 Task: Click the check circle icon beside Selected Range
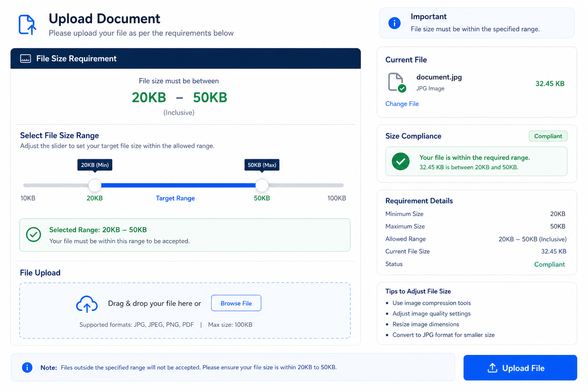[34, 235]
